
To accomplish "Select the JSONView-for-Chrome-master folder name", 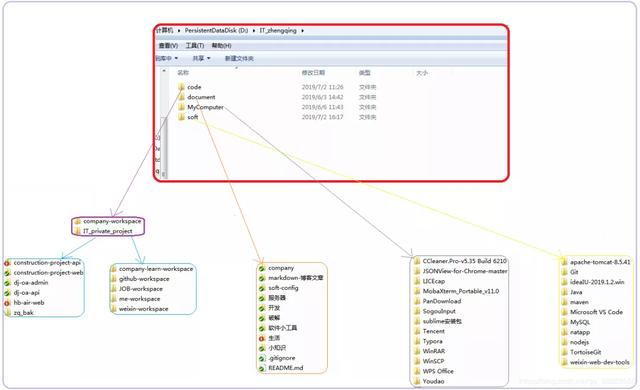I will [465, 271].
